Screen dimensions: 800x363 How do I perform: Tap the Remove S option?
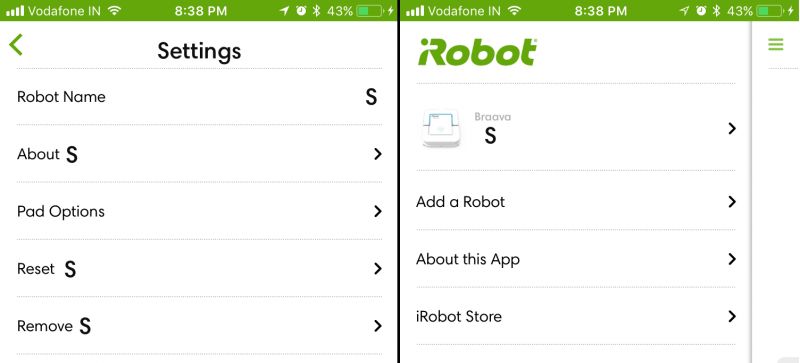pyautogui.click(x=199, y=326)
